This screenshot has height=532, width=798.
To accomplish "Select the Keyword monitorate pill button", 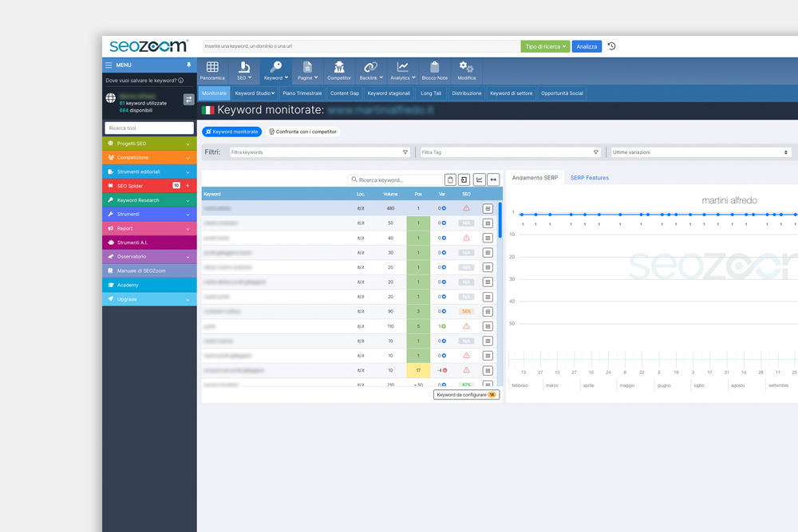I will (232, 132).
